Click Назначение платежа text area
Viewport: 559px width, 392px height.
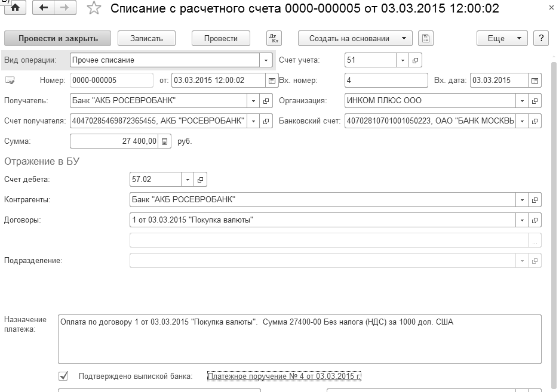click(x=299, y=339)
